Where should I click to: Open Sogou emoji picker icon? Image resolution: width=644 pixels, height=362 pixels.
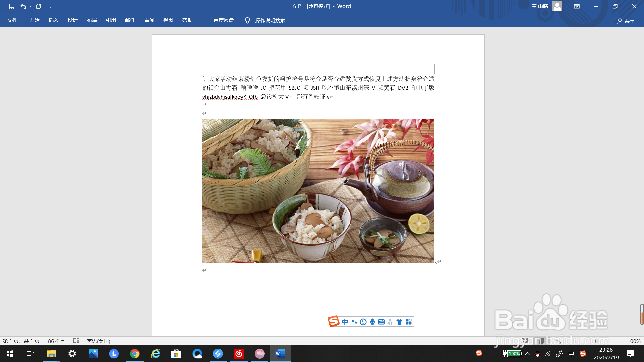[363, 321]
